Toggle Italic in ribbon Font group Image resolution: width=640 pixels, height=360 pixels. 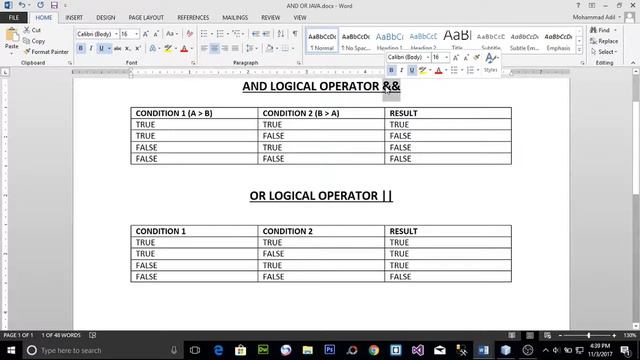click(x=91, y=49)
